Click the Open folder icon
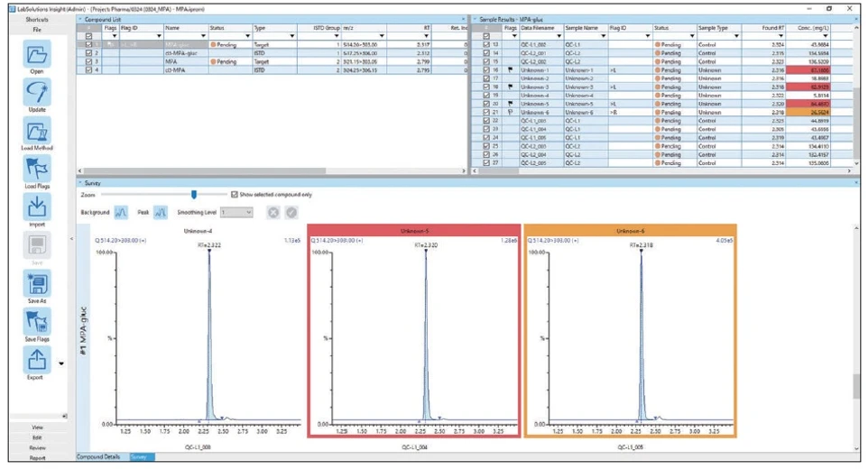The width and height of the screenshot is (868, 469). (37, 53)
